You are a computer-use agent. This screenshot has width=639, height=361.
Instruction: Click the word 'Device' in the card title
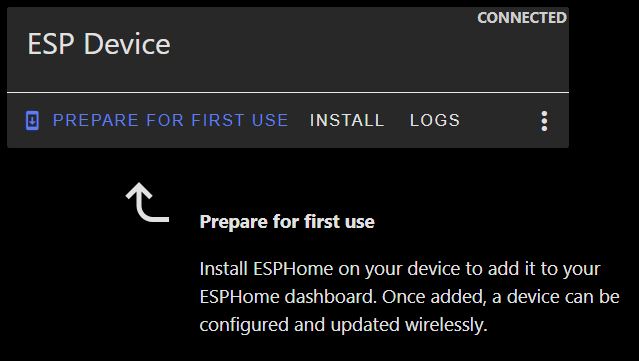pyautogui.click(x=127, y=44)
